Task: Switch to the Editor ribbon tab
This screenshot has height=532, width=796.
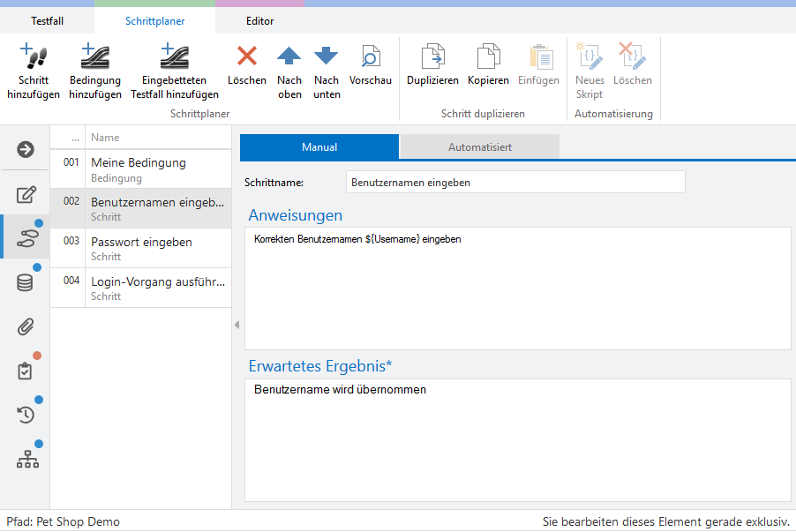Action: click(x=259, y=21)
